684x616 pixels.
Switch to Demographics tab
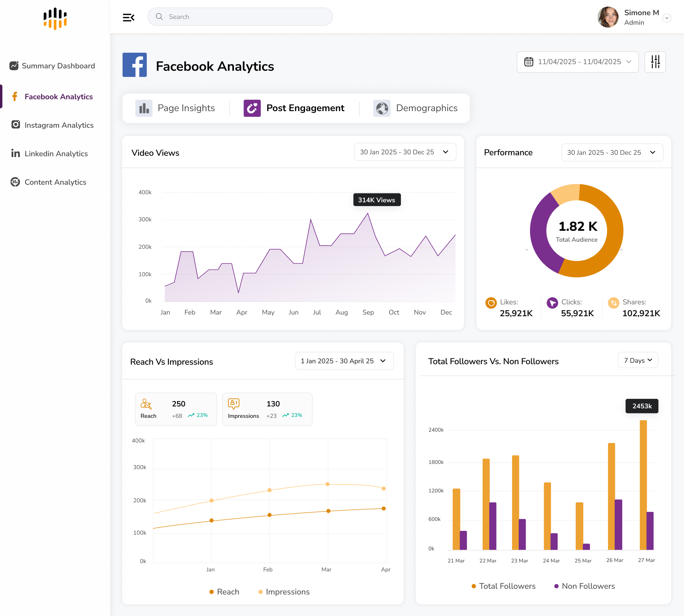415,108
